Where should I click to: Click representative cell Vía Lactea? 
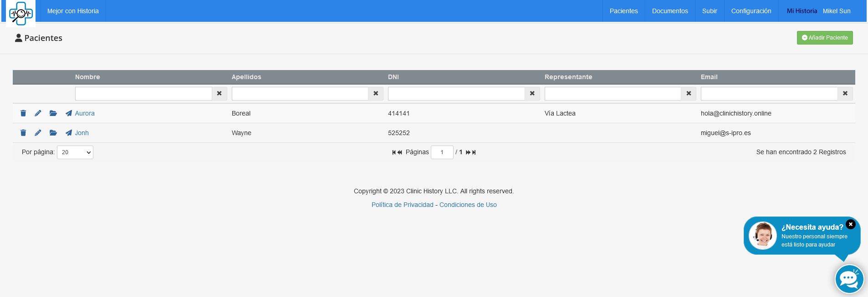click(560, 113)
